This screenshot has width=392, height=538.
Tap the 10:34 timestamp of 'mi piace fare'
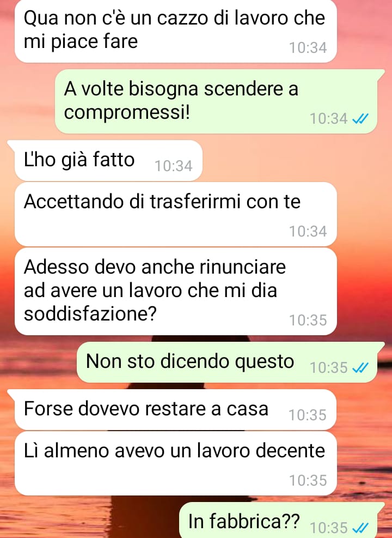(x=308, y=47)
